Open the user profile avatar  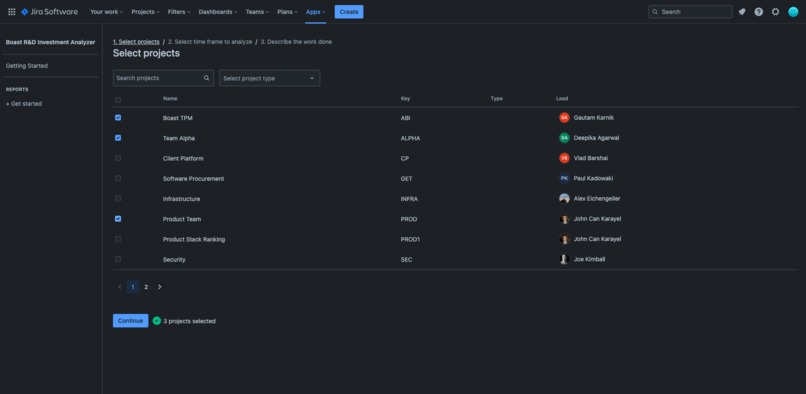coord(793,12)
